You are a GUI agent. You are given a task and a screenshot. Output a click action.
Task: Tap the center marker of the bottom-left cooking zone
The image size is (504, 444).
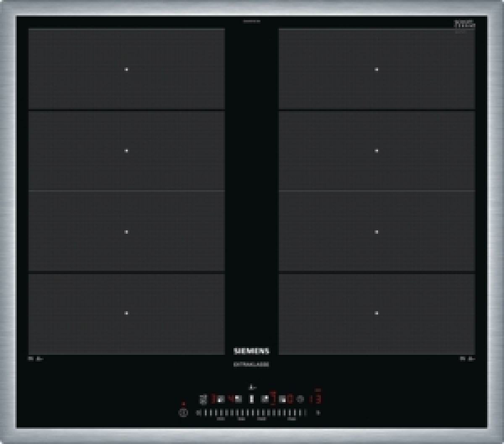pos(126,313)
